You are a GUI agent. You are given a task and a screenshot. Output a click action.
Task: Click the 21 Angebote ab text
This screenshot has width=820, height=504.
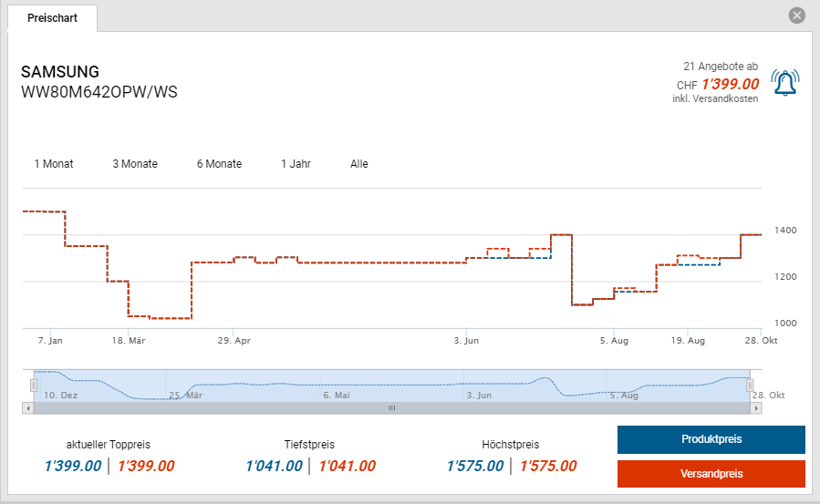pyautogui.click(x=720, y=67)
